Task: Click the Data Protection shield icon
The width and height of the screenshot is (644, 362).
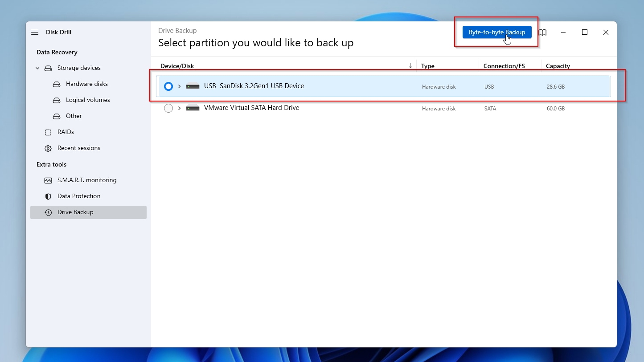Action: point(48,196)
